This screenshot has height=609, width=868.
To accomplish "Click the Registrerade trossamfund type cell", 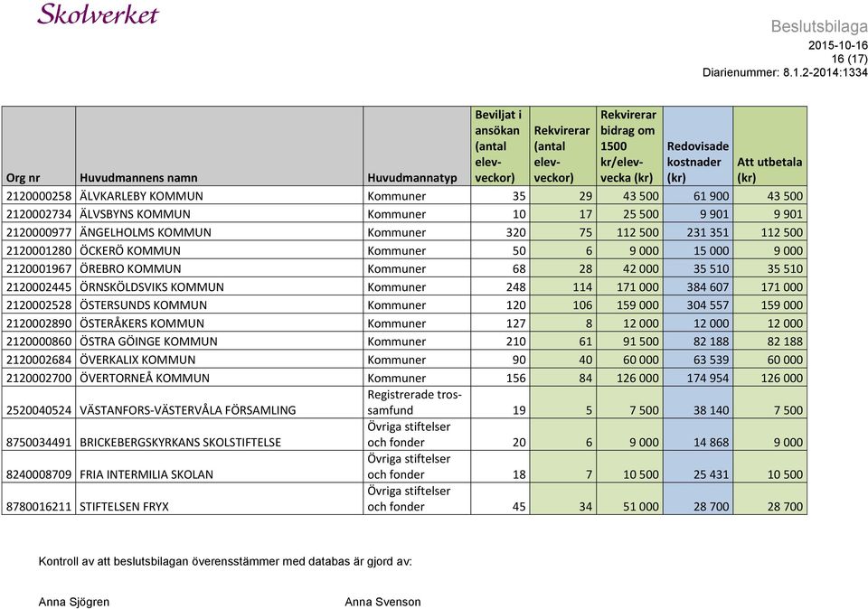I will pos(415,402).
